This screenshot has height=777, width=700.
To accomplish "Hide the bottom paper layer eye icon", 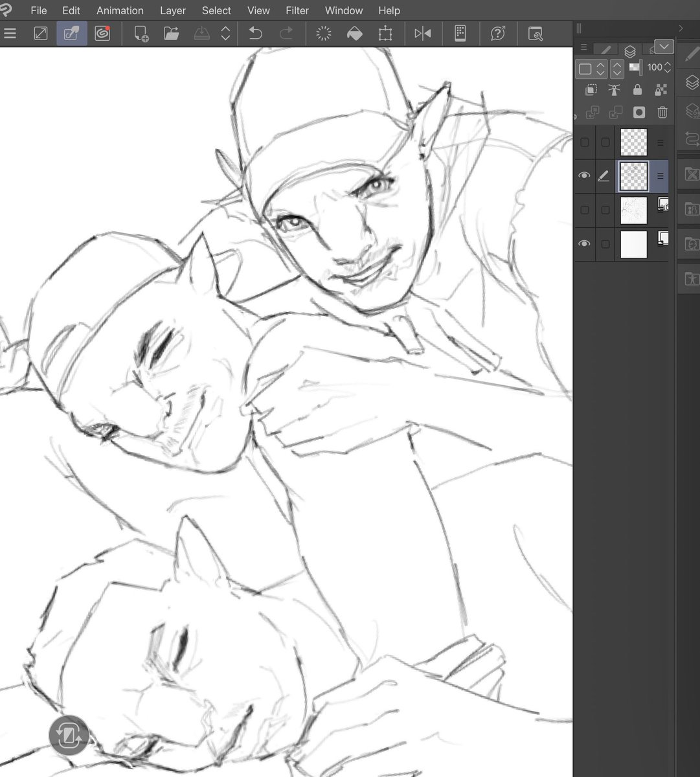I will [x=584, y=243].
